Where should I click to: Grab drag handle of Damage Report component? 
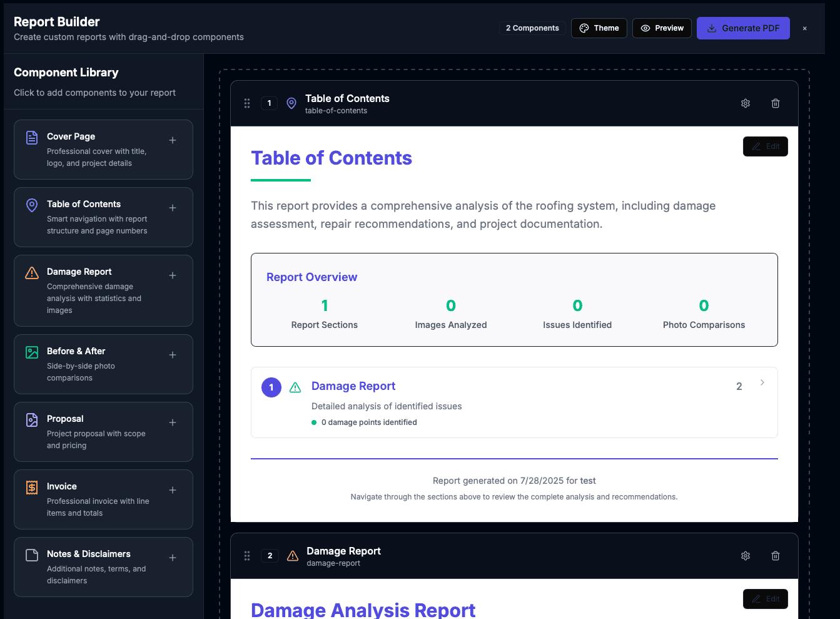click(247, 556)
